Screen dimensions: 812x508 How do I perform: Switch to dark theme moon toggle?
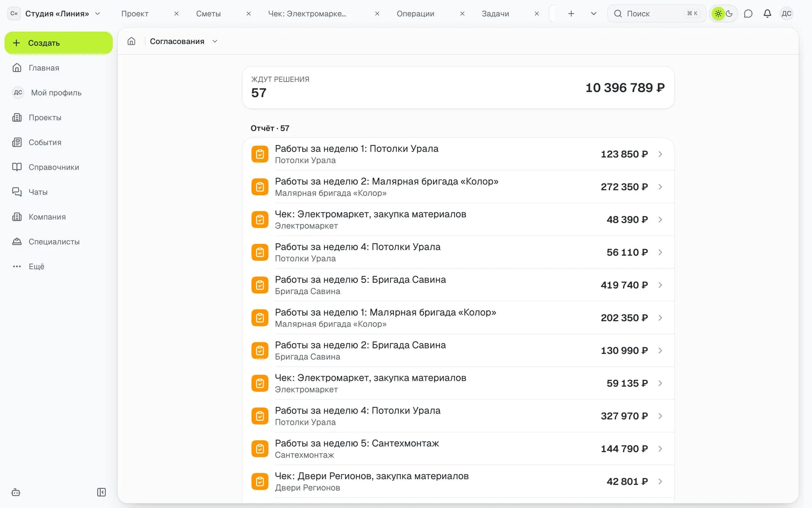tap(730, 14)
